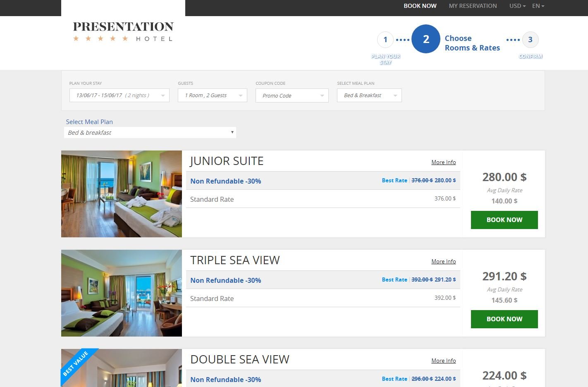Select the Non Refundable -30% rate for Junior Suite
Screen dimensions: 588x387
(225, 181)
